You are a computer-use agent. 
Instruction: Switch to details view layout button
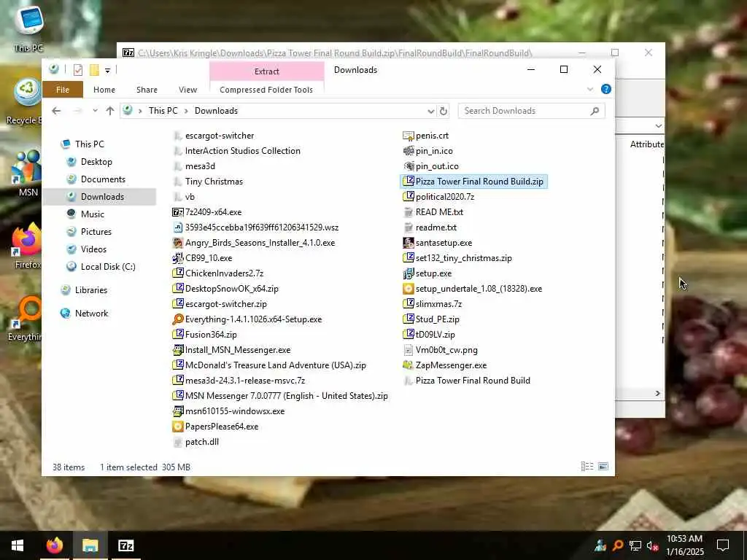(x=587, y=467)
